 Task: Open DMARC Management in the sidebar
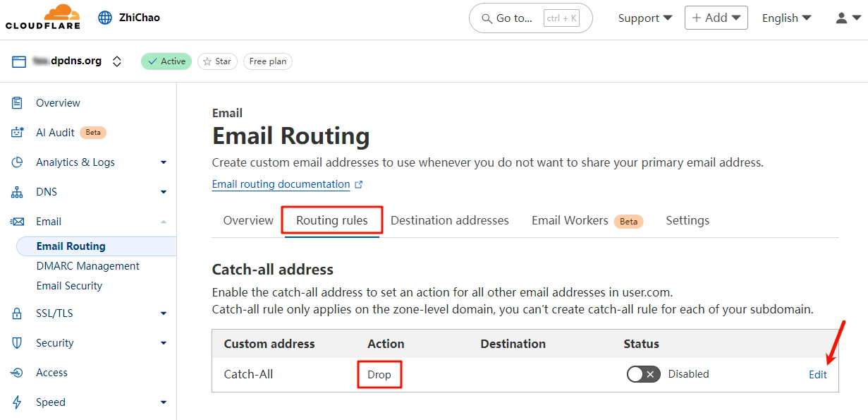point(88,266)
